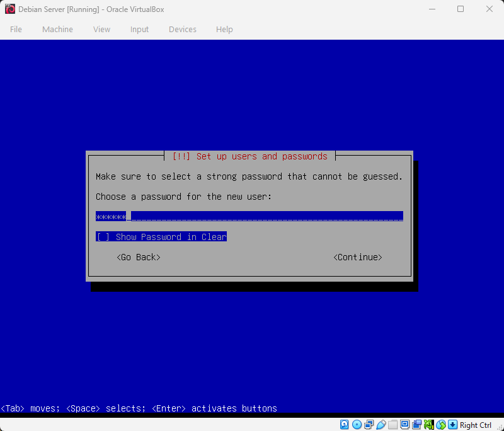Select the Go Back button
This screenshot has width=504, height=431.
[138, 257]
